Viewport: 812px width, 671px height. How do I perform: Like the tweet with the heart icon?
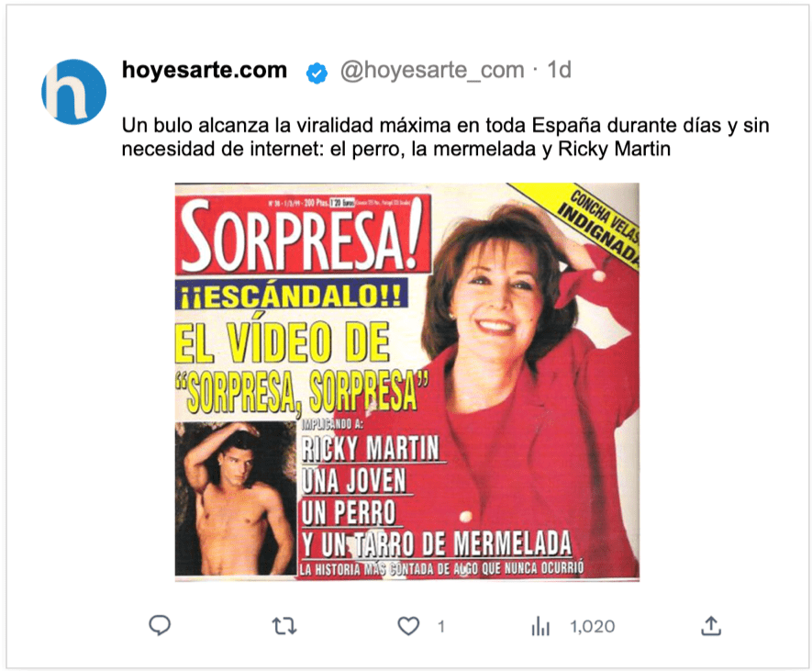[408, 626]
